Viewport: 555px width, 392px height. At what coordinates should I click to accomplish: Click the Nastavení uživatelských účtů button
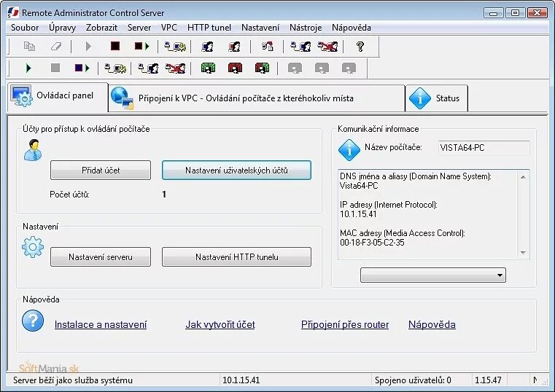click(236, 170)
